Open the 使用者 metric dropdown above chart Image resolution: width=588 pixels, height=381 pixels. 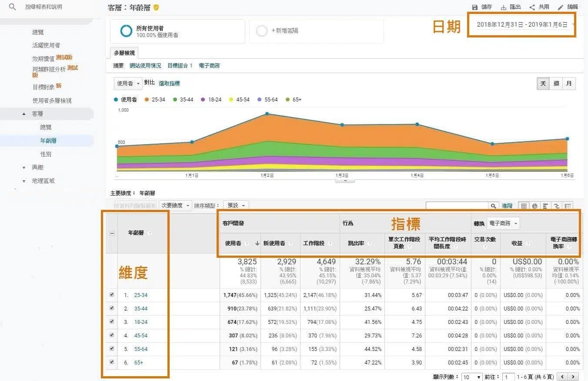[x=128, y=83]
